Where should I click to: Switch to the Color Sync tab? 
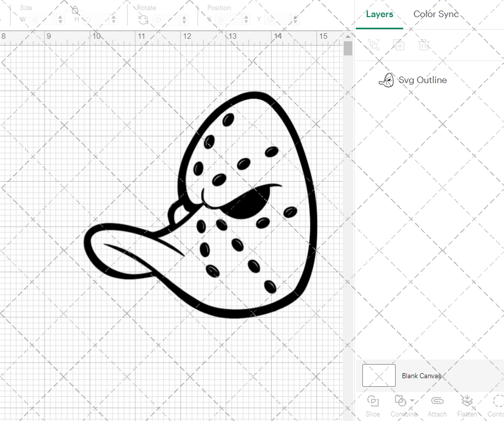click(x=436, y=14)
